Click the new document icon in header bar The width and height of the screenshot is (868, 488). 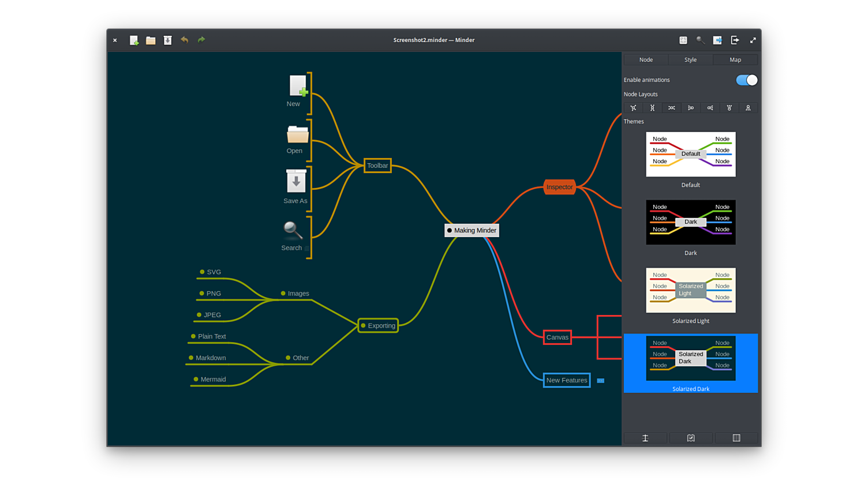(x=134, y=40)
